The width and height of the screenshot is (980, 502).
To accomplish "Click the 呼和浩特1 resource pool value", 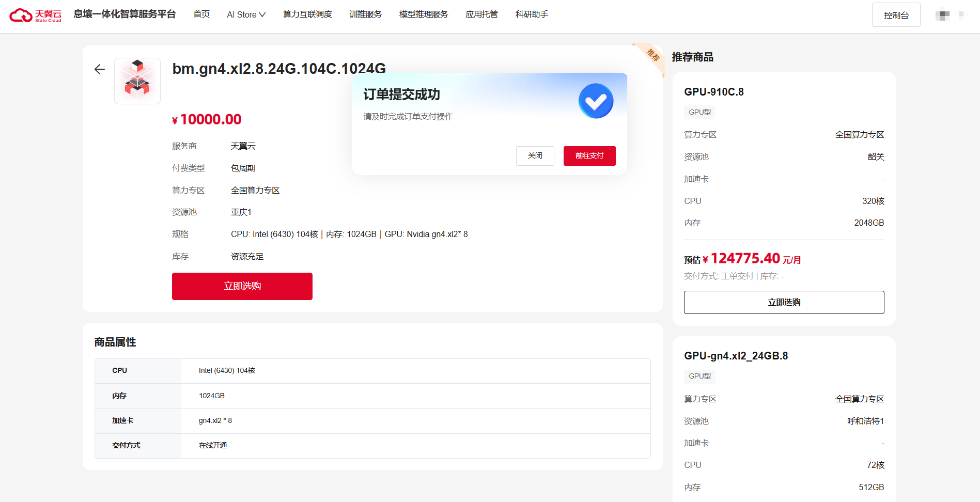I will (x=866, y=421).
